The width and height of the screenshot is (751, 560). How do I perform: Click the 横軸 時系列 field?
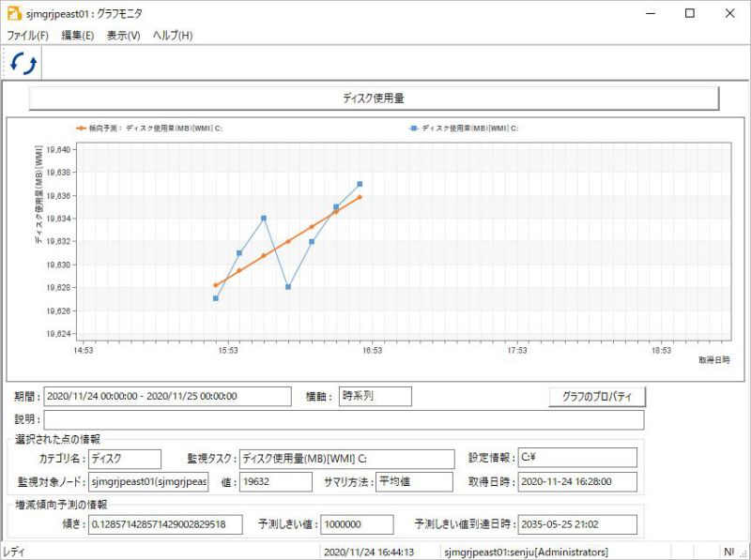tap(375, 396)
